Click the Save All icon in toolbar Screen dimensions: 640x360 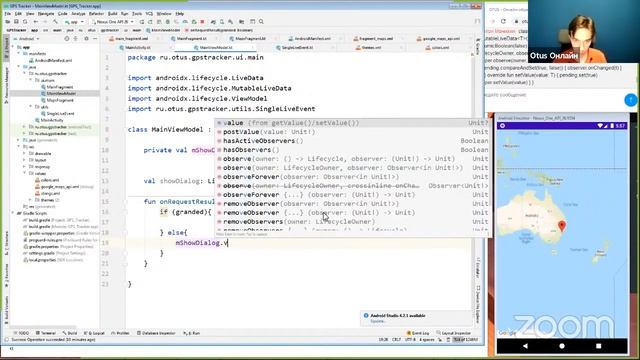click(x=16, y=22)
